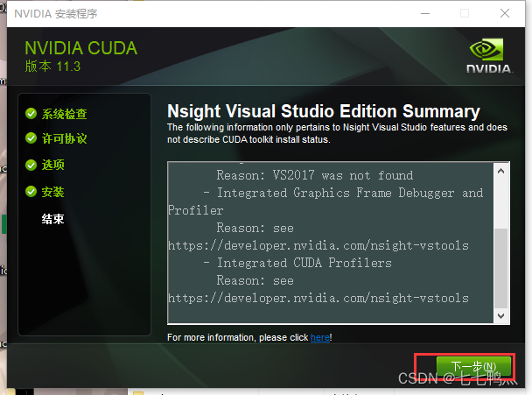Click the green checkmark beside 许可协议

(31, 138)
